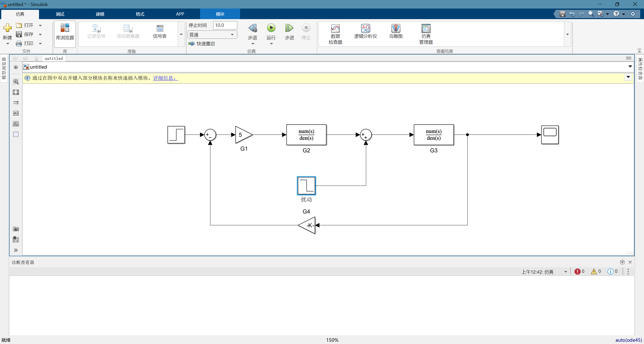Open the Signal Table (信号表)

[x=160, y=31]
